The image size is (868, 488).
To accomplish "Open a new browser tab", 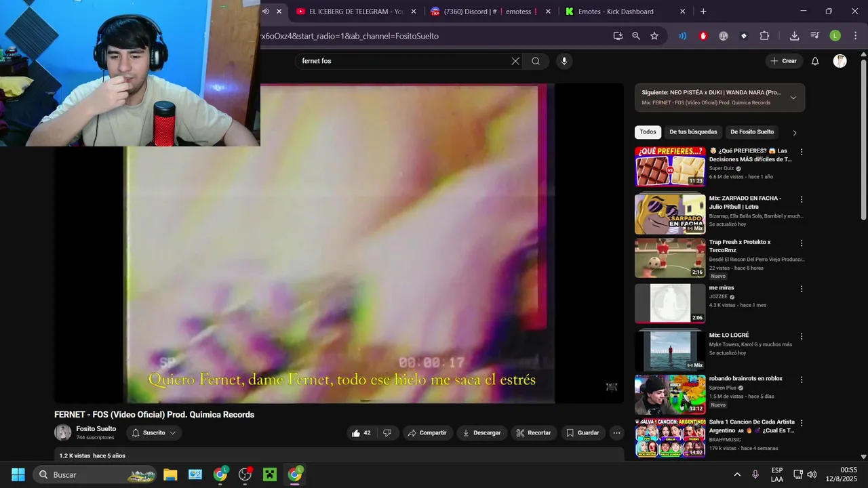I will tap(703, 12).
